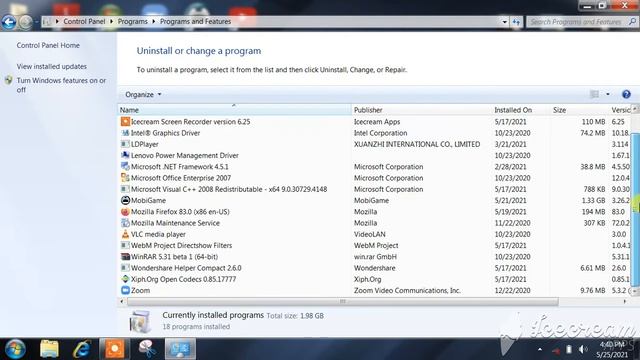Open the address bar history dropdown
Screen dimensions: 640x360
coord(504,22)
